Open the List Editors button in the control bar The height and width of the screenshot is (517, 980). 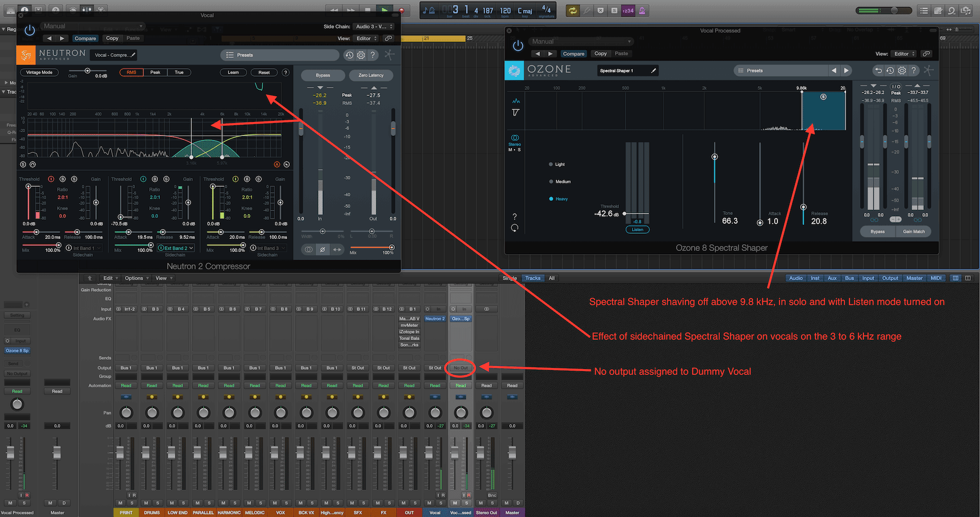[924, 10]
